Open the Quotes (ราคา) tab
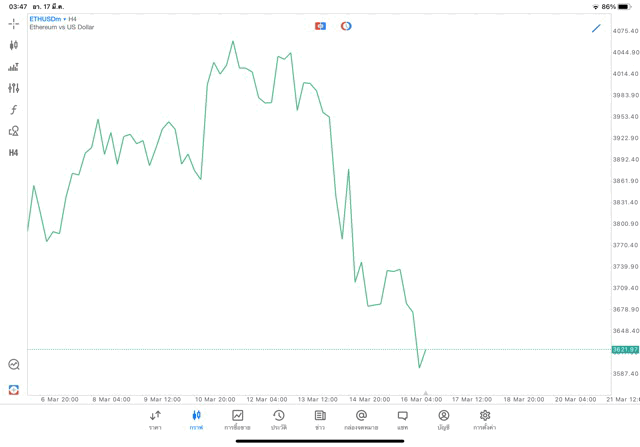The image size is (640, 447). (155, 420)
